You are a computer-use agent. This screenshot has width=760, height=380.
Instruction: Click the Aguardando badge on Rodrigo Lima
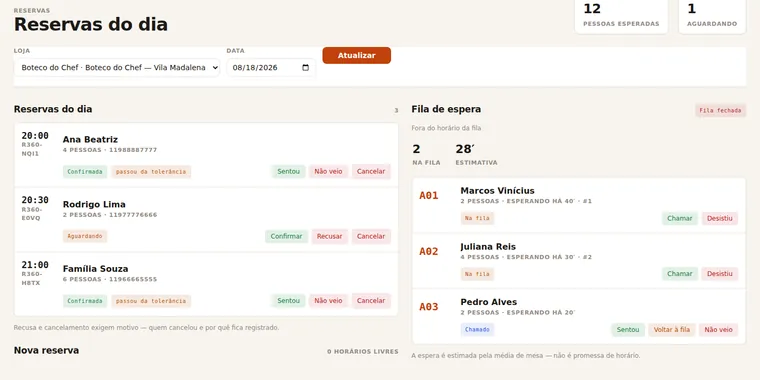85,236
